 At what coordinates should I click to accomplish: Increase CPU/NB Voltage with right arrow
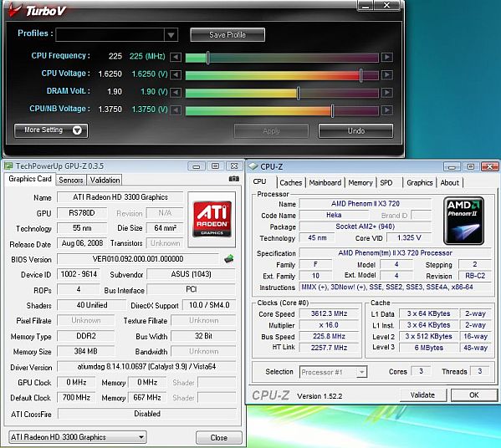point(387,110)
